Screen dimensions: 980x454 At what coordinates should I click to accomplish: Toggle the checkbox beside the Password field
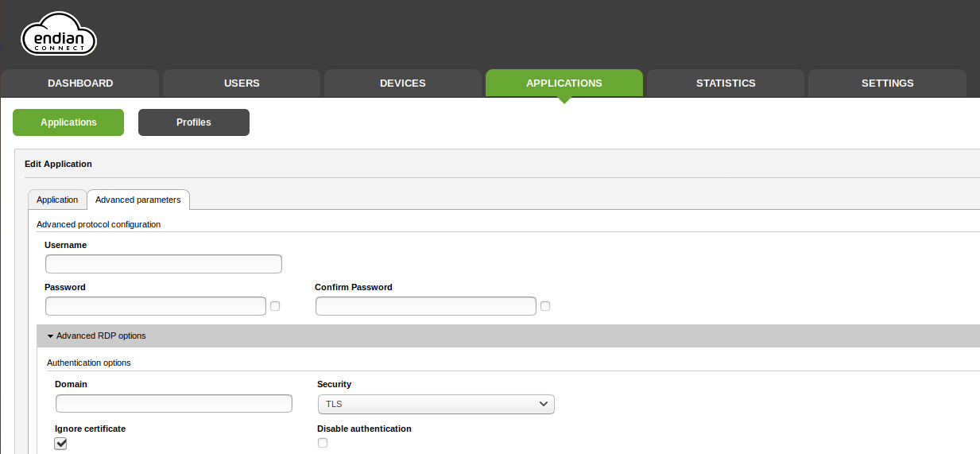point(275,306)
